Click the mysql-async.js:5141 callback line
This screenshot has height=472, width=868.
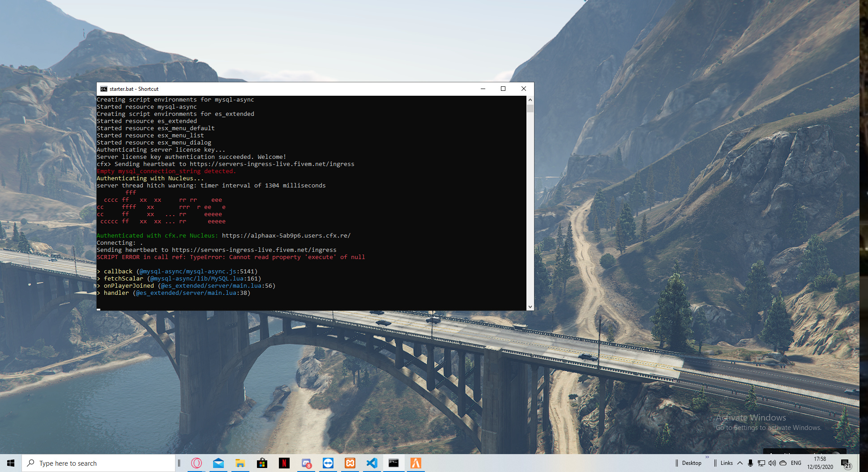point(177,272)
